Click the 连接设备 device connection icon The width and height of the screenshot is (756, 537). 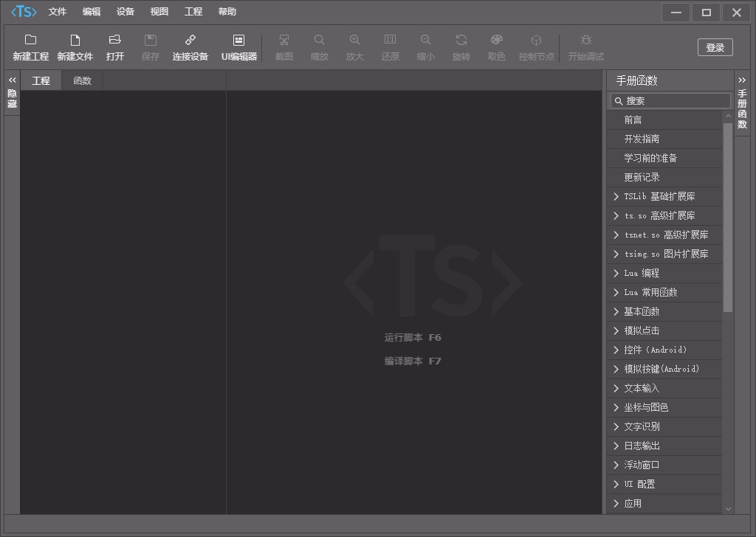[190, 46]
